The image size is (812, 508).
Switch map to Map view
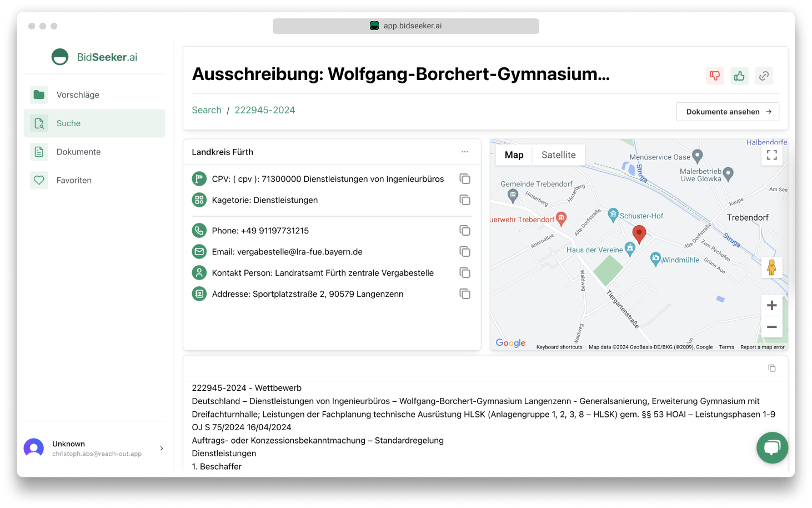click(x=514, y=155)
